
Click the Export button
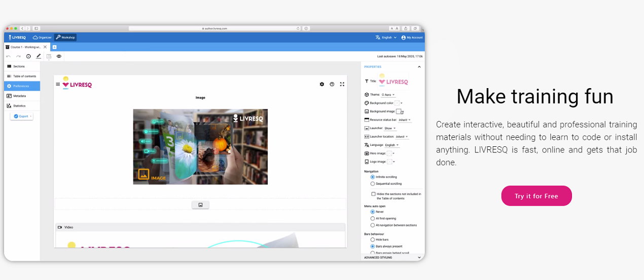22,116
